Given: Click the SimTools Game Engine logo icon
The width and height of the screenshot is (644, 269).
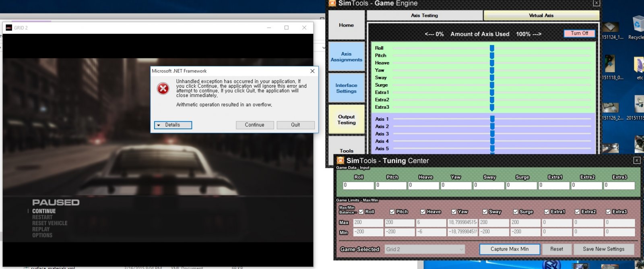Looking at the screenshot, I should tap(332, 3).
